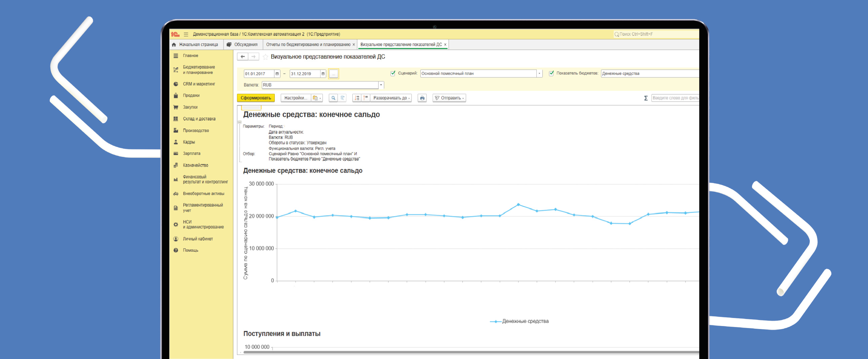868x359 pixels.
Task: Add page to favorites with star icon
Action: [x=265, y=57]
